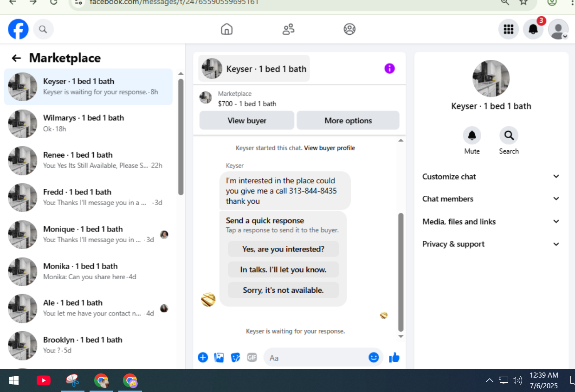Click browser address bar URL
Image resolution: width=575 pixels, height=392 pixels.
coord(174,2)
